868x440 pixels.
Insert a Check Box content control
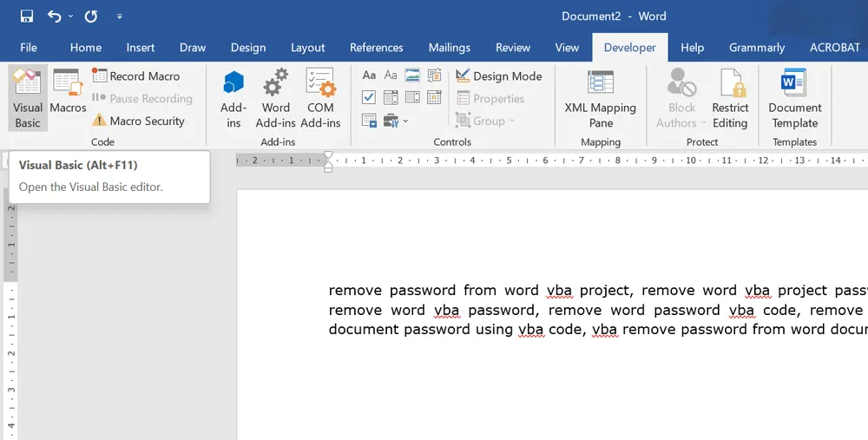[x=369, y=97]
